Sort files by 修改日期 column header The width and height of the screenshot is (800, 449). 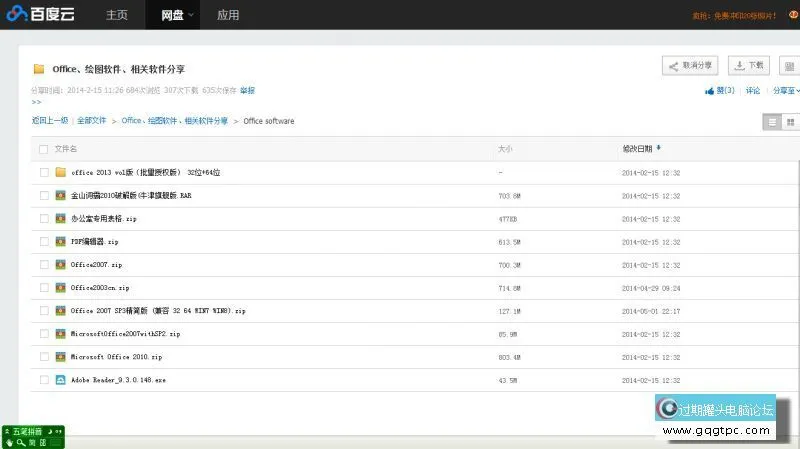tap(637, 149)
